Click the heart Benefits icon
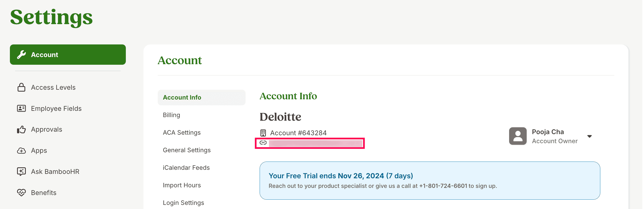 point(21,193)
